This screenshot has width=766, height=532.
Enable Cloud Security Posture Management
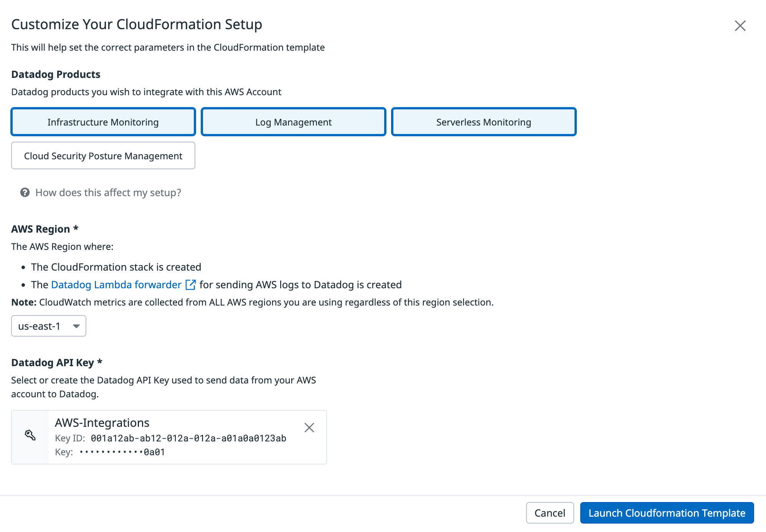click(103, 155)
